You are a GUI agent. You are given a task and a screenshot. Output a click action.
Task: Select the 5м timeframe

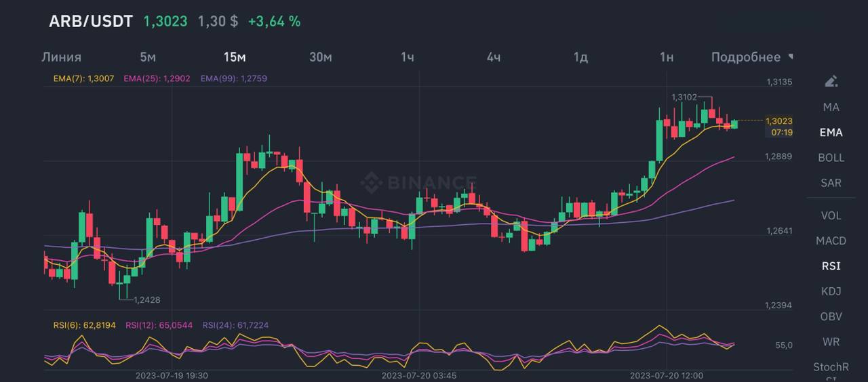pos(148,57)
